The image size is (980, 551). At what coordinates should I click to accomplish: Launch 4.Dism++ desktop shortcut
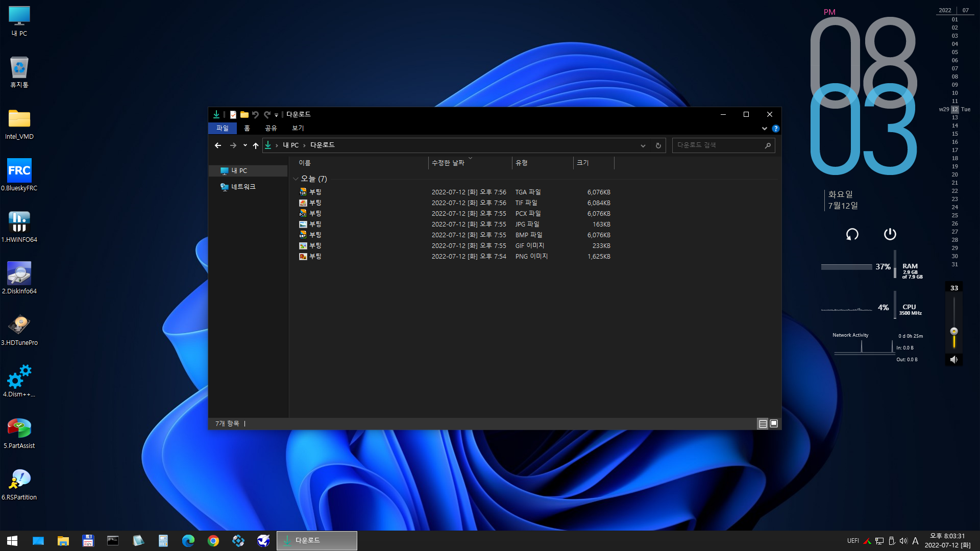point(19,381)
